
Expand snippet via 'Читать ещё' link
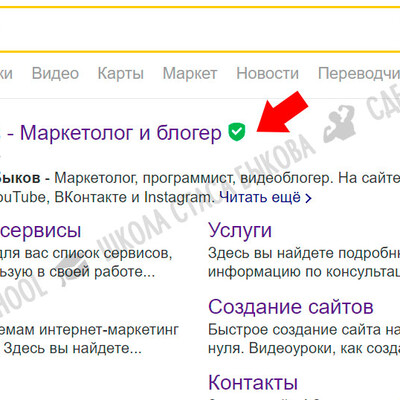(x=265, y=197)
